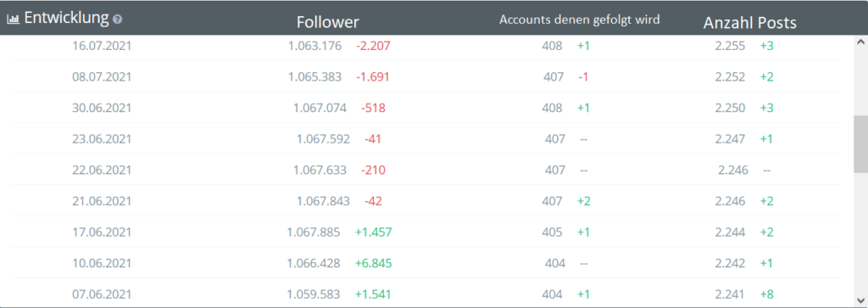Screen dimensions: 868x308
Task: Click follower count 1.065.383
Action: coord(314,76)
